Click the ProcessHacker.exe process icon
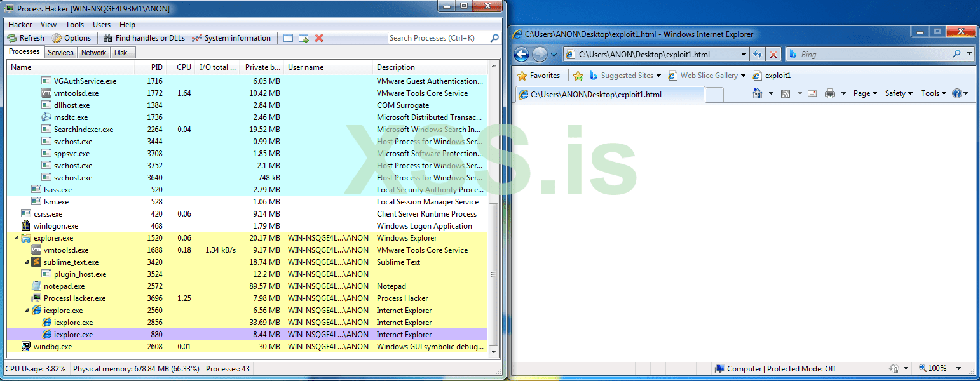980x381 pixels. click(x=36, y=298)
